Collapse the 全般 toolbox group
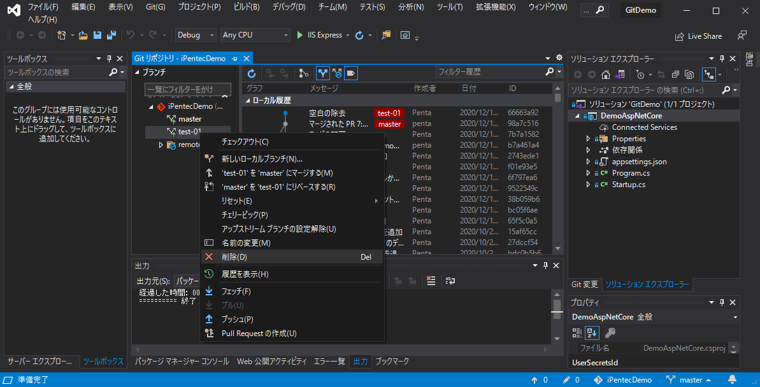The width and height of the screenshot is (760, 387). point(12,87)
